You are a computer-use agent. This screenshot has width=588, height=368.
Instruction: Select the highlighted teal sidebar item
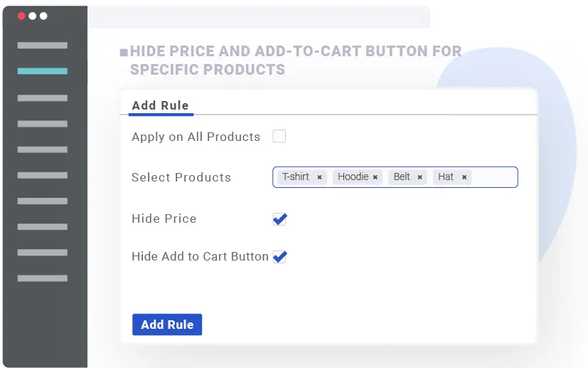(x=43, y=71)
